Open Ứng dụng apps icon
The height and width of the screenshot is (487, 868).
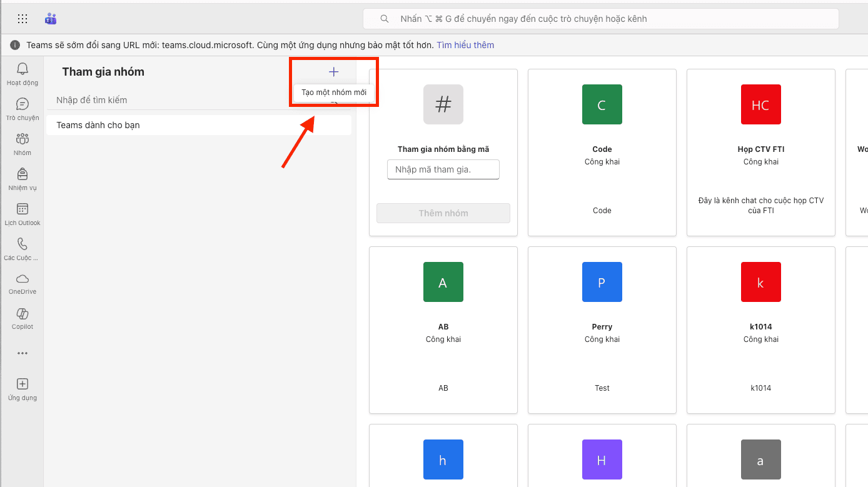(23, 384)
